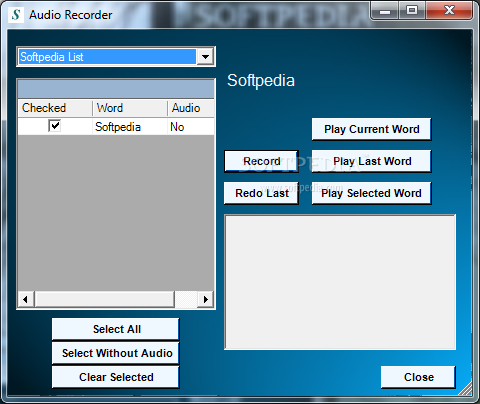This screenshot has height=404, width=480.
Task: Click the horizontal scrollbar thumb of word list
Action: [x=104, y=299]
